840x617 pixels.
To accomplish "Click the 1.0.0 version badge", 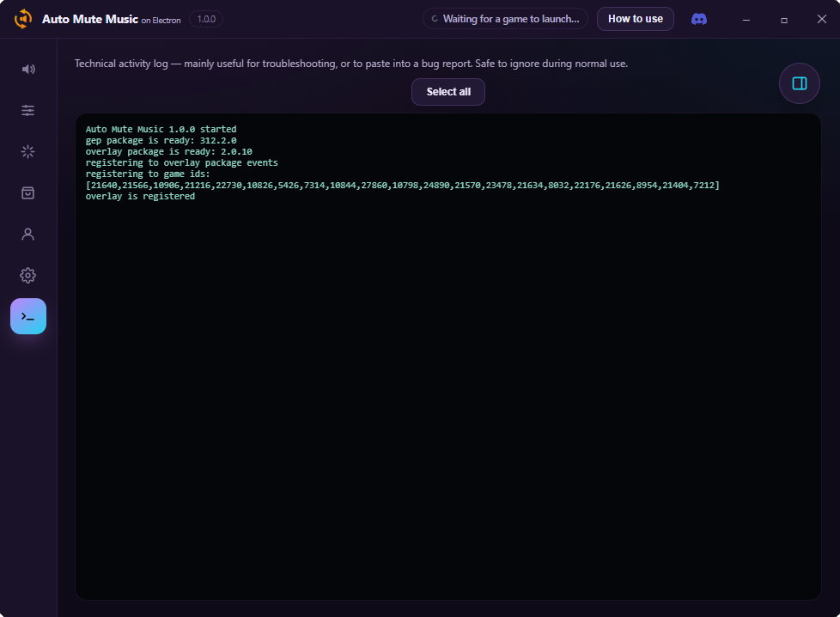I will 206,19.
